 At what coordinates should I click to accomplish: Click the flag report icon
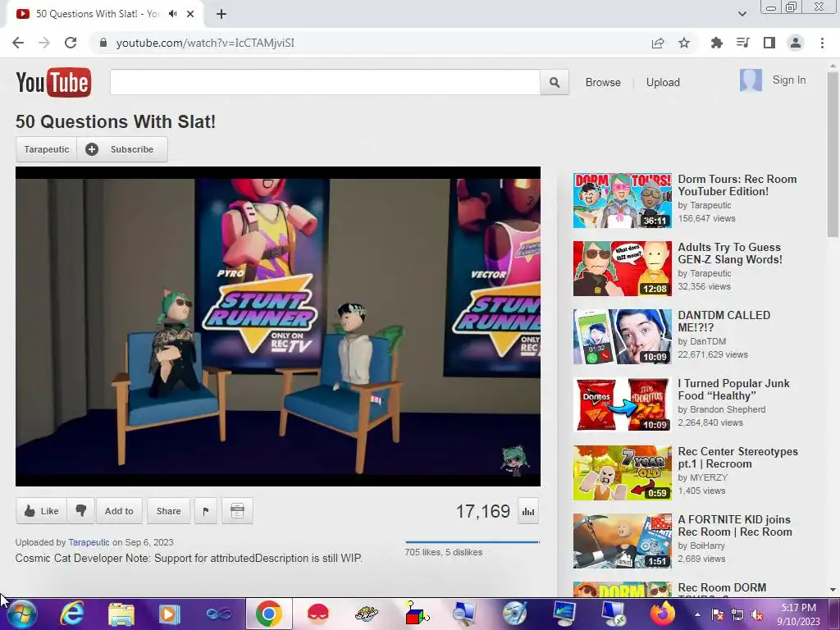tap(206, 510)
